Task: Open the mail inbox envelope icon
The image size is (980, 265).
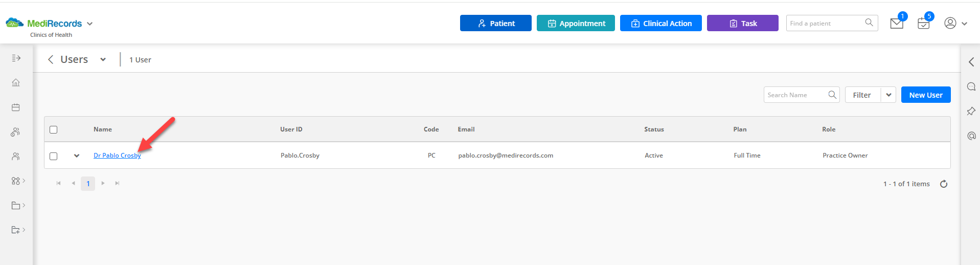Action: (897, 23)
